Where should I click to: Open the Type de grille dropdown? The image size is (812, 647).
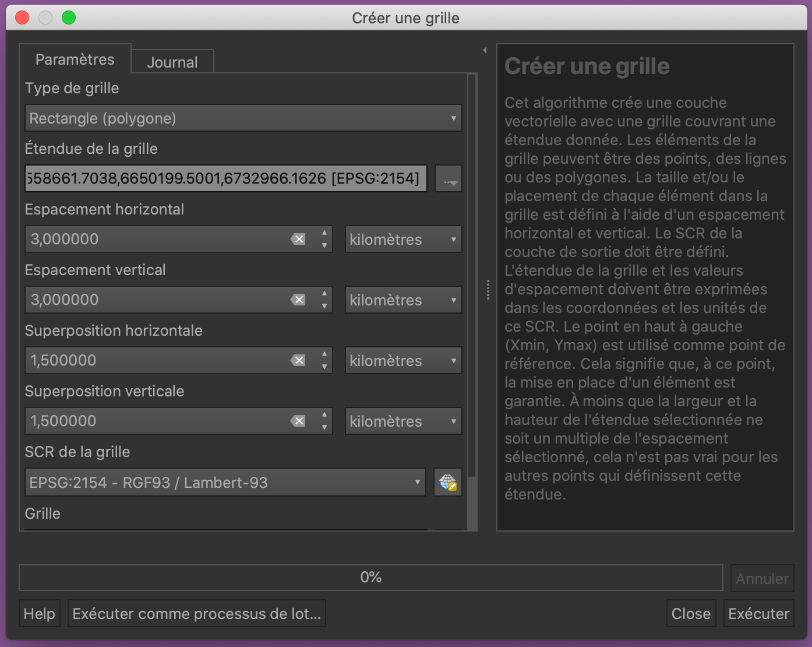(243, 118)
